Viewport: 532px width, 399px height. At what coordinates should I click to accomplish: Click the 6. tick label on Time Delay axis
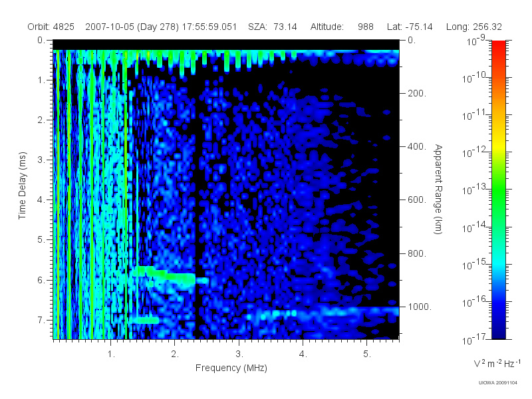coord(41,280)
